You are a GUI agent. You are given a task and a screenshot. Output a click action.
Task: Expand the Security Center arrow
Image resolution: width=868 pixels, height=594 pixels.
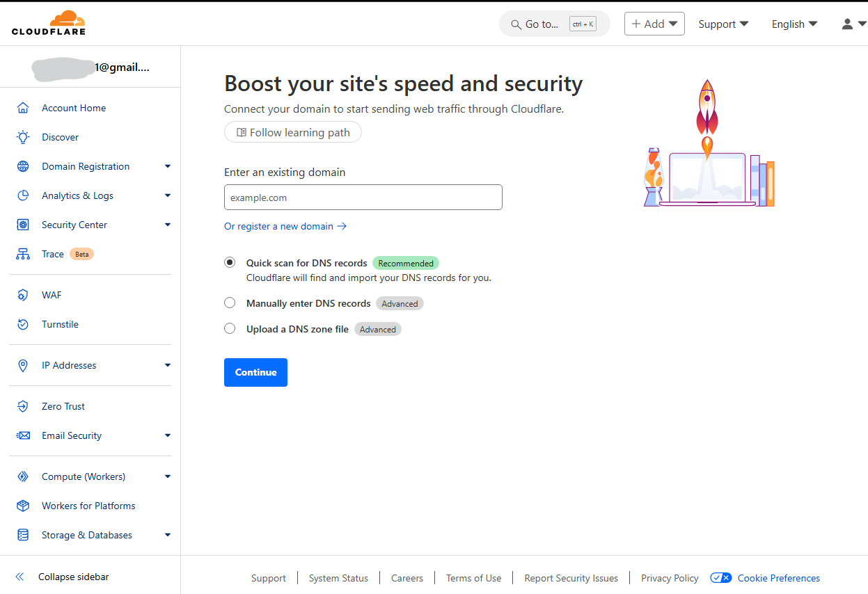(x=168, y=225)
